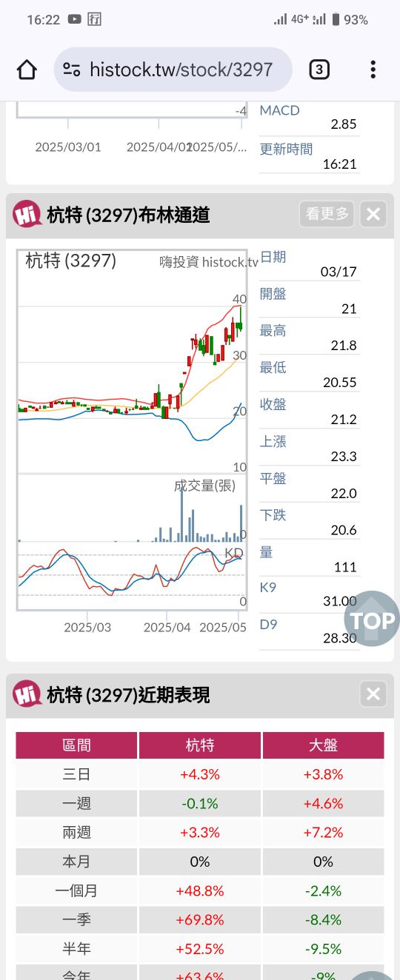Tap the Bollinger band candlestick chart
400x980 pixels.
pos(133,361)
